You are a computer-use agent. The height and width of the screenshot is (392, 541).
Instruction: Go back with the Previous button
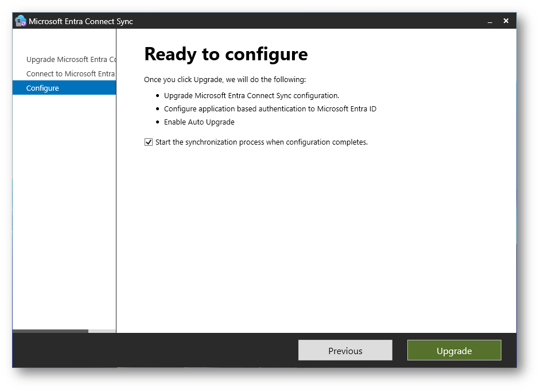point(345,351)
